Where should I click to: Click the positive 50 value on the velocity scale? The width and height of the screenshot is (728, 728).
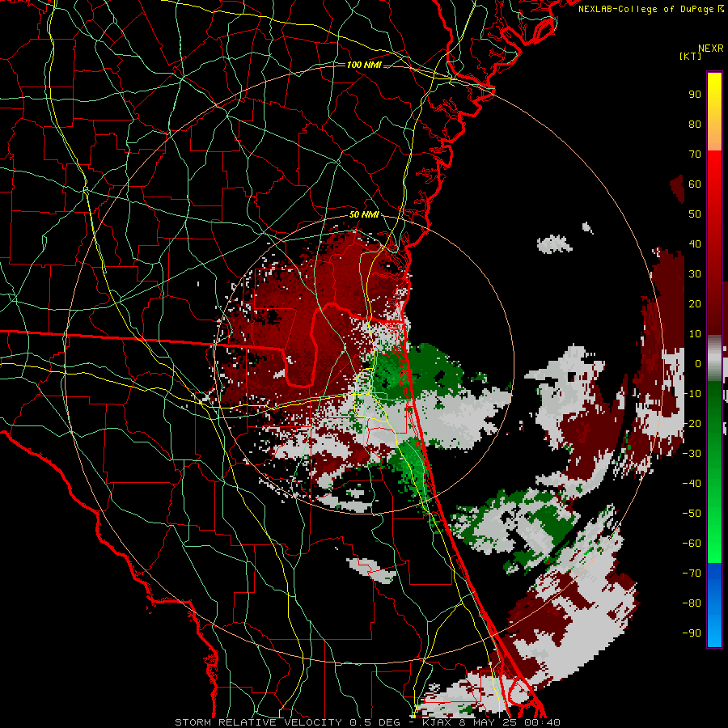[695, 214]
